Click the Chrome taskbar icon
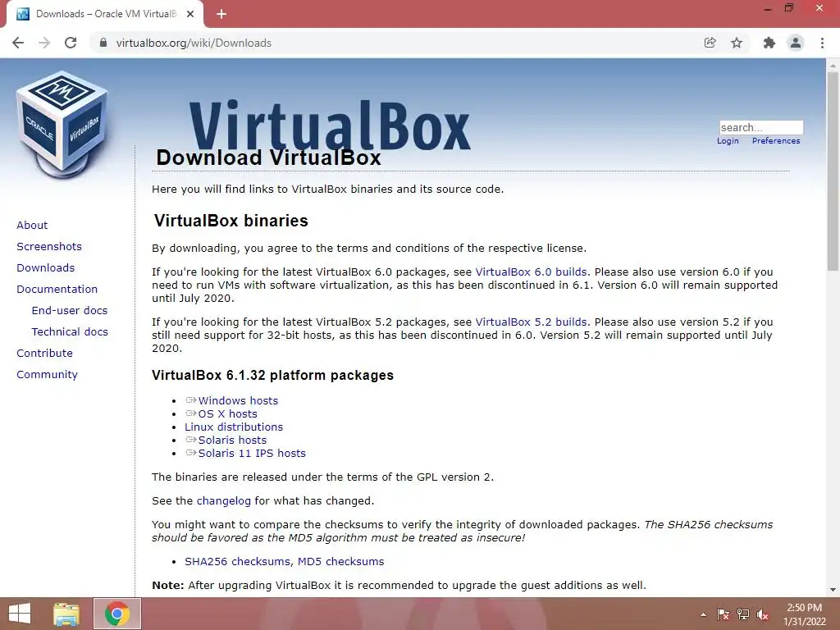This screenshot has height=630, width=840. pos(117,614)
